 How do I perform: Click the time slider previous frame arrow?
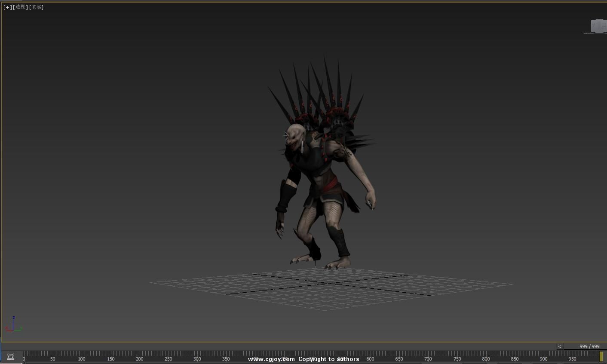coord(559,346)
